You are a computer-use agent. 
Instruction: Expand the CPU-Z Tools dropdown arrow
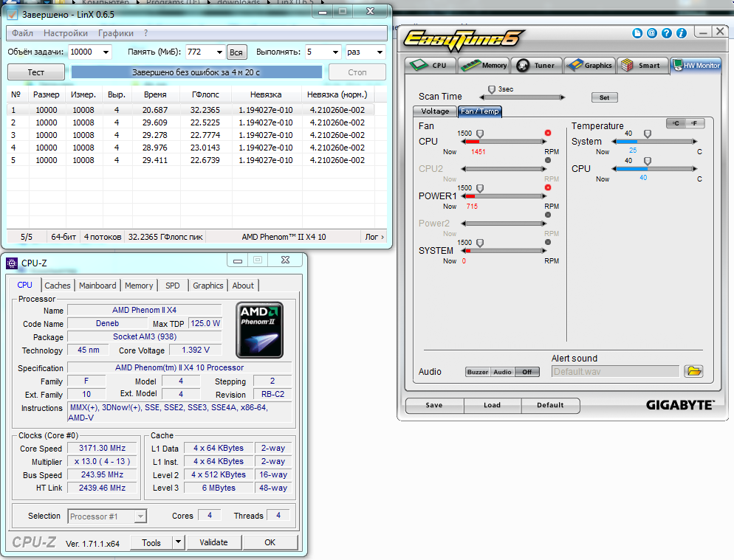[178, 543]
